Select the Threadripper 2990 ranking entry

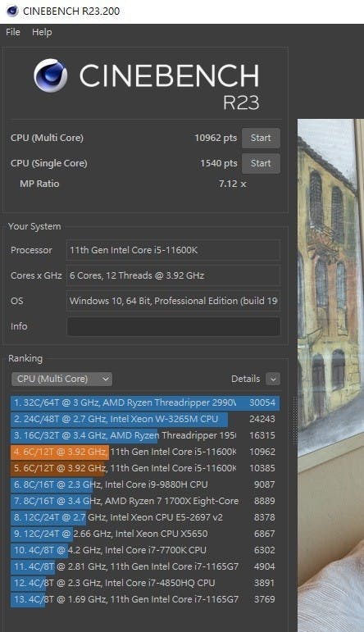pos(145,402)
